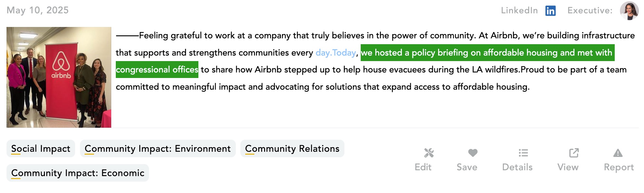Click the LinkedIn source label
This screenshot has height=193, width=644.
point(519,11)
